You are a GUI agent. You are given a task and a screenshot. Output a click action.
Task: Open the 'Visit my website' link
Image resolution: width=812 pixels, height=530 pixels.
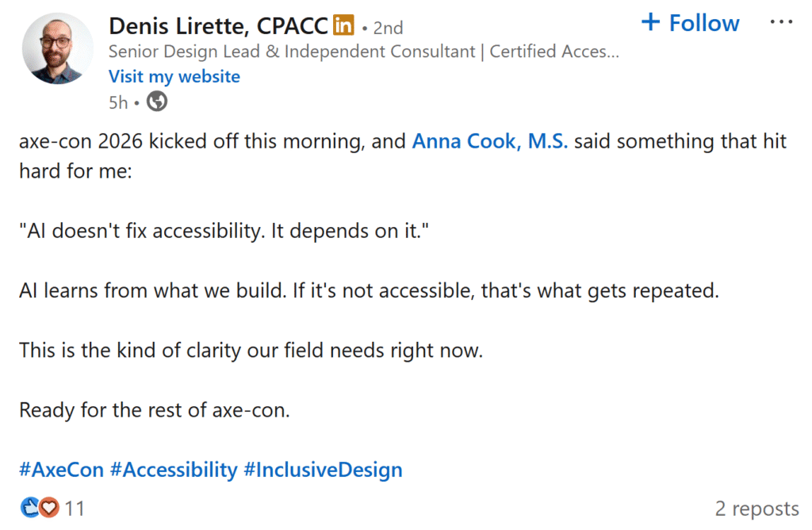(x=174, y=76)
